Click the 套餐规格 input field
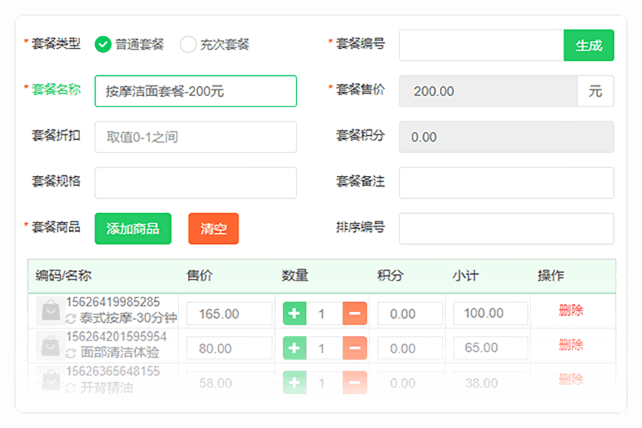This screenshot has height=428, width=642. 196,183
